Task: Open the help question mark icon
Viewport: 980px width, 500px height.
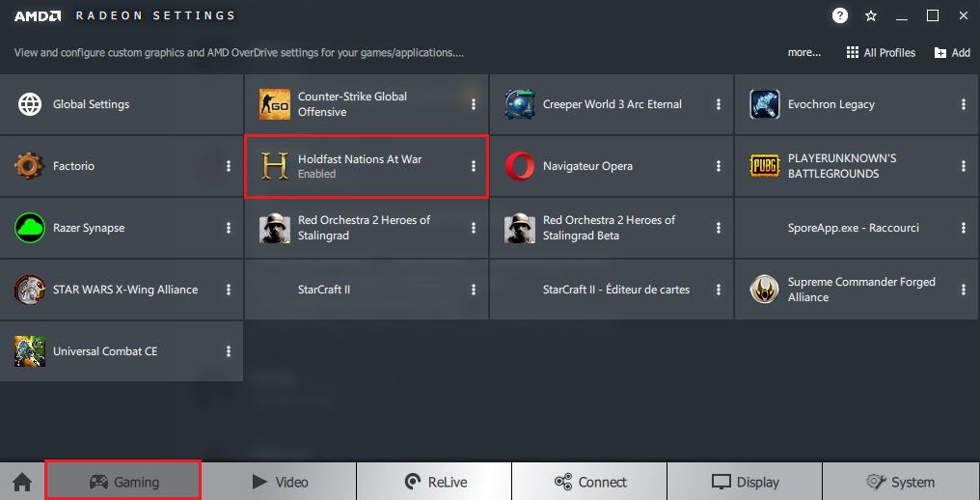Action: pyautogui.click(x=840, y=15)
